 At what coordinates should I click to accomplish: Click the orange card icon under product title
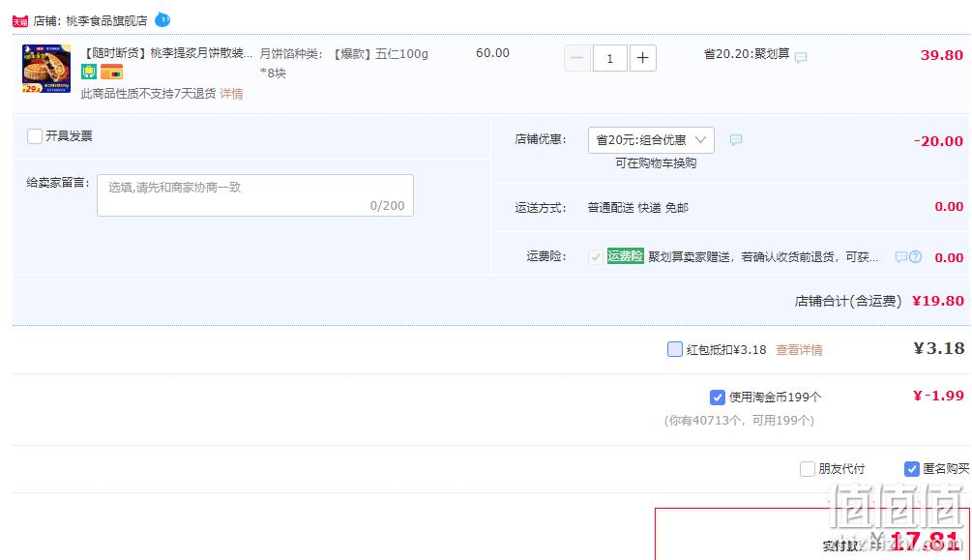click(111, 72)
